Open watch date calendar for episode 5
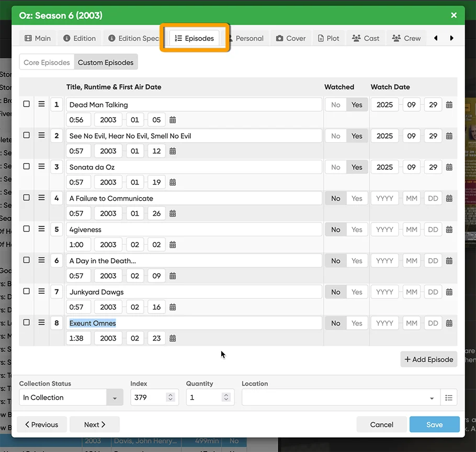 click(449, 230)
